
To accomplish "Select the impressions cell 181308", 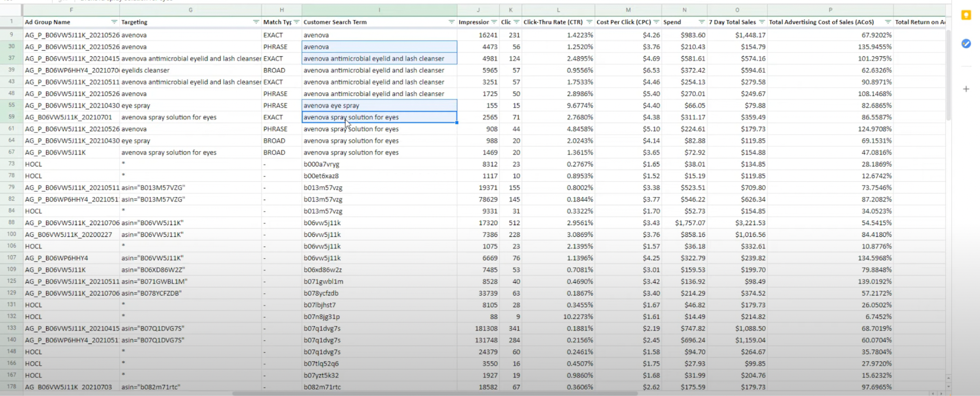I will [x=478, y=329].
